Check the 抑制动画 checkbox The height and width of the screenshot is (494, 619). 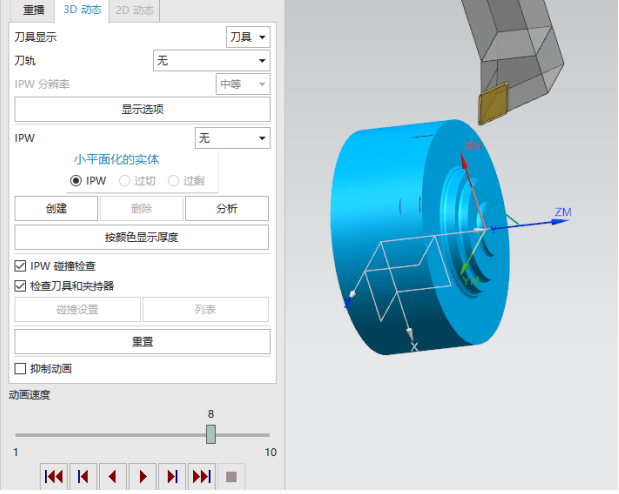(x=21, y=368)
